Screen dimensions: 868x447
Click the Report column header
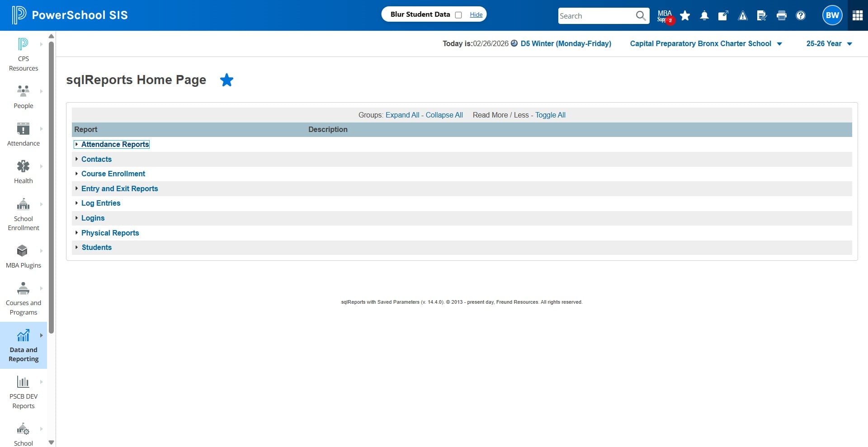[x=85, y=129]
